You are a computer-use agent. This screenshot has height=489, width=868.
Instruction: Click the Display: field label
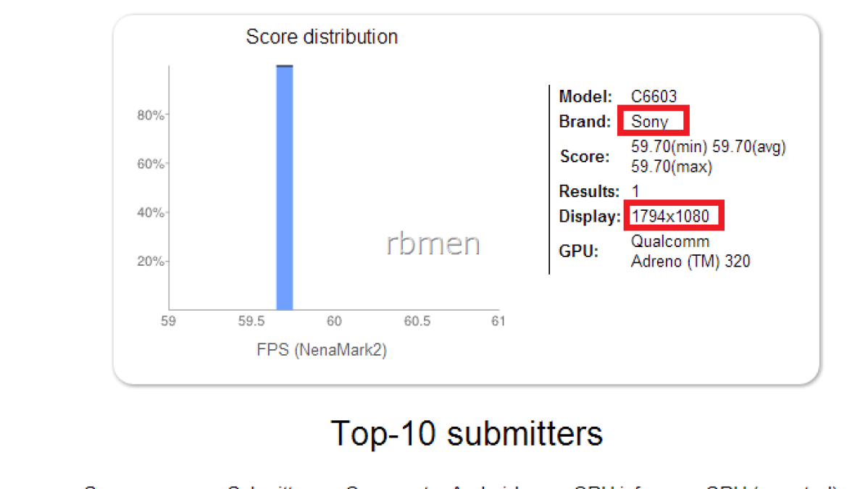click(x=589, y=216)
